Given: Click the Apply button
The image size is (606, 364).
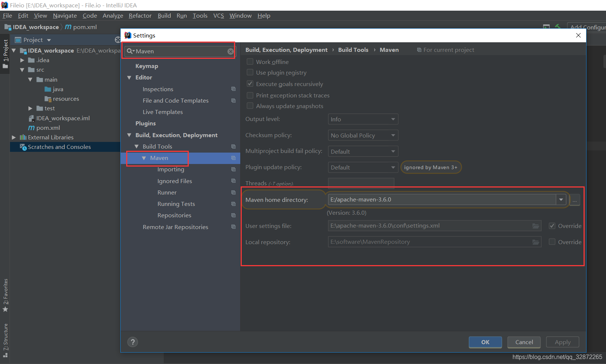Looking at the screenshot, I should [563, 342].
